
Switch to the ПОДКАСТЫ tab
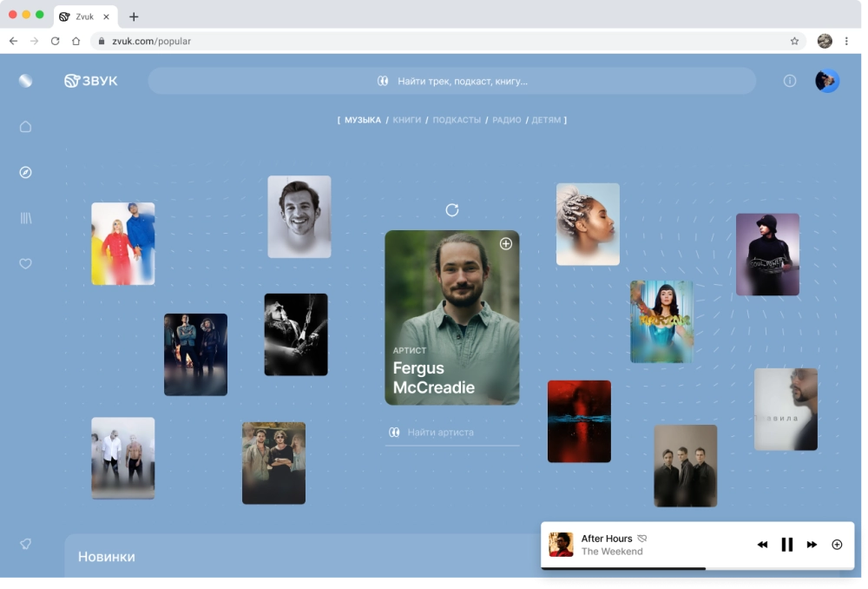tap(457, 120)
